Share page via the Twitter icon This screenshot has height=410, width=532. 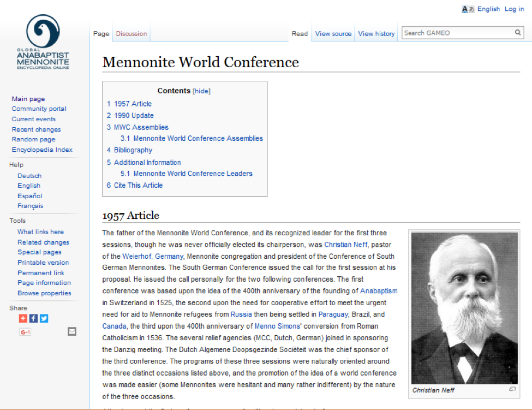(44, 318)
